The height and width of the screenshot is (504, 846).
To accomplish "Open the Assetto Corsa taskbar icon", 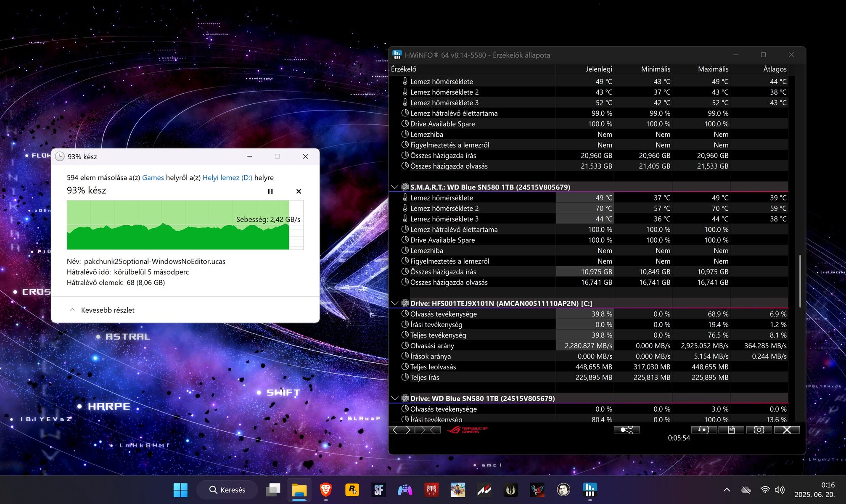I will point(484,490).
